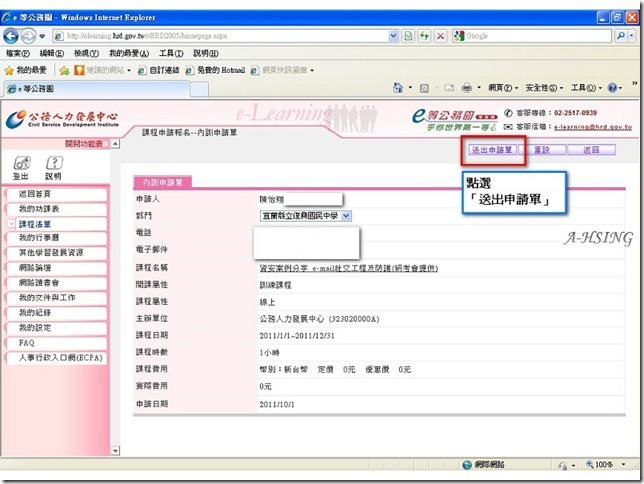This screenshot has height=484, width=644.
Task: Open the 100% zoom level control
Action: 605,464
